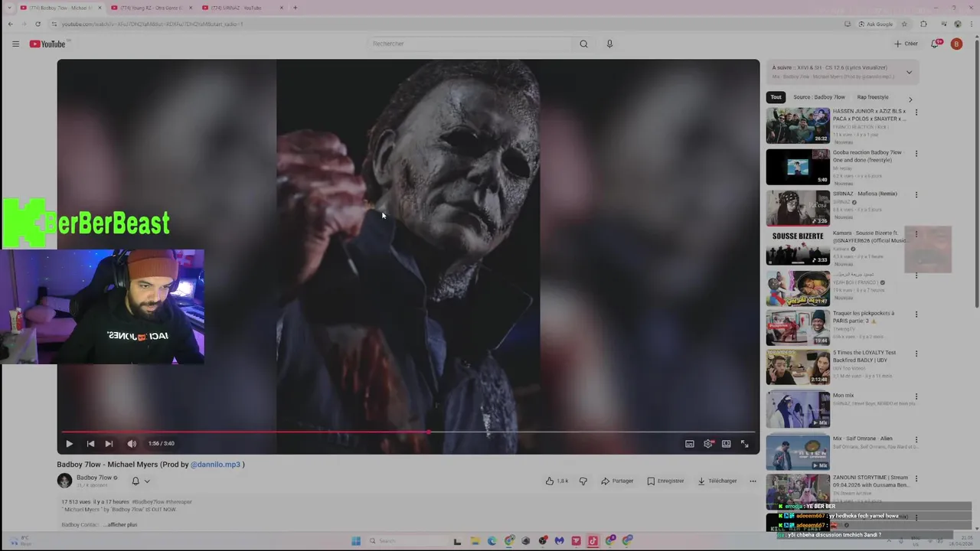The height and width of the screenshot is (551, 980).
Task: Switch to the Young RZ browser tab
Action: click(x=151, y=8)
